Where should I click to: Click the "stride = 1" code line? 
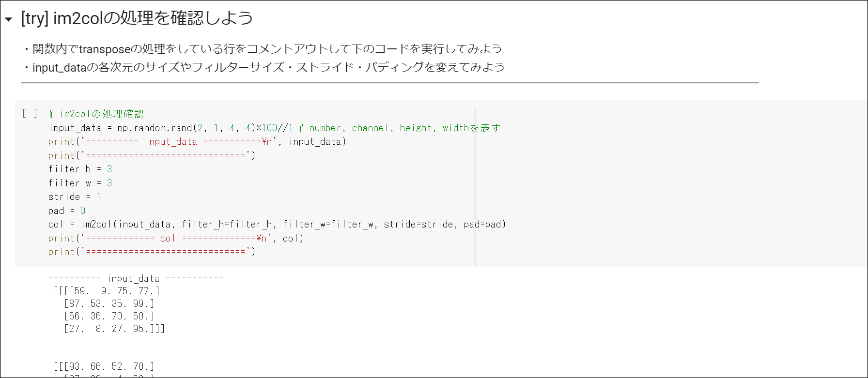[x=75, y=197]
